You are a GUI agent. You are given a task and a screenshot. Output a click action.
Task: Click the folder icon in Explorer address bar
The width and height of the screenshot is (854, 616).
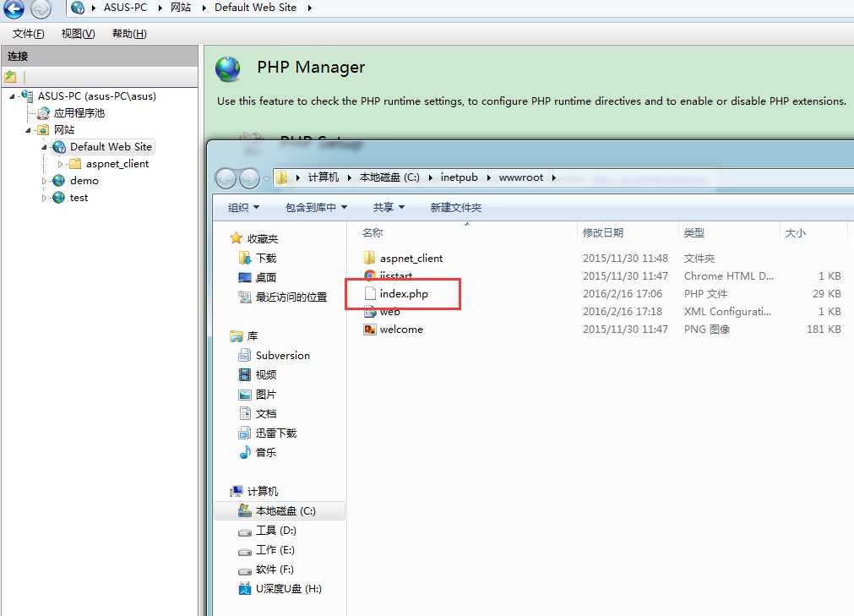tap(281, 177)
